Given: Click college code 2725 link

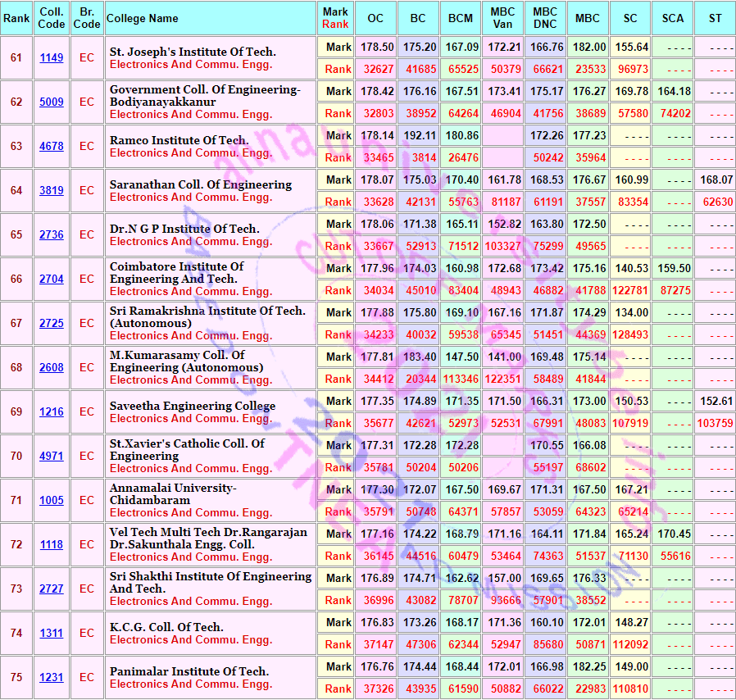Looking at the screenshot, I should click(x=52, y=323).
